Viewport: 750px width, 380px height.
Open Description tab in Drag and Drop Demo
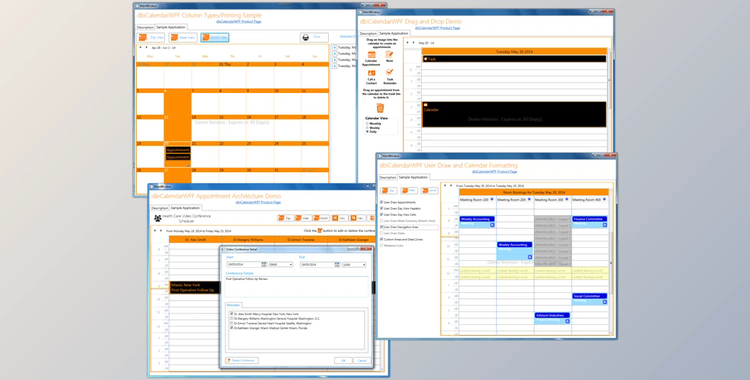click(x=368, y=34)
